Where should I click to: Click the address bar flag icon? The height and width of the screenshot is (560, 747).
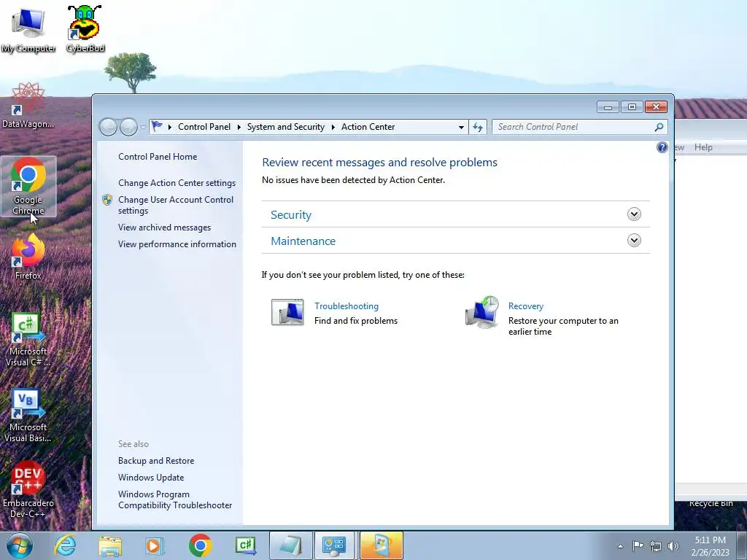[x=157, y=127]
